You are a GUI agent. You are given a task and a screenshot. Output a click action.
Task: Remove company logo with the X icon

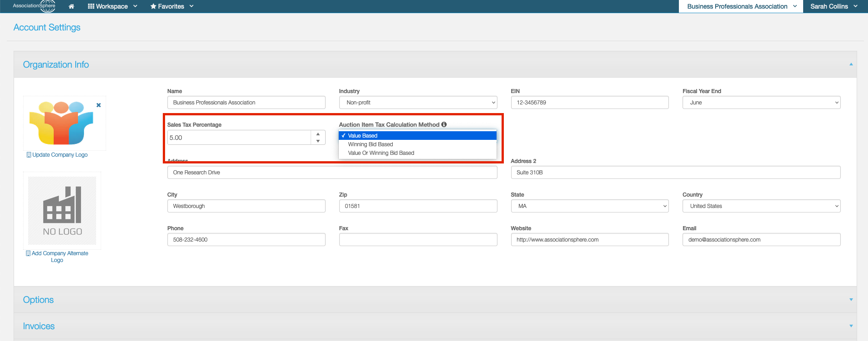(98, 105)
